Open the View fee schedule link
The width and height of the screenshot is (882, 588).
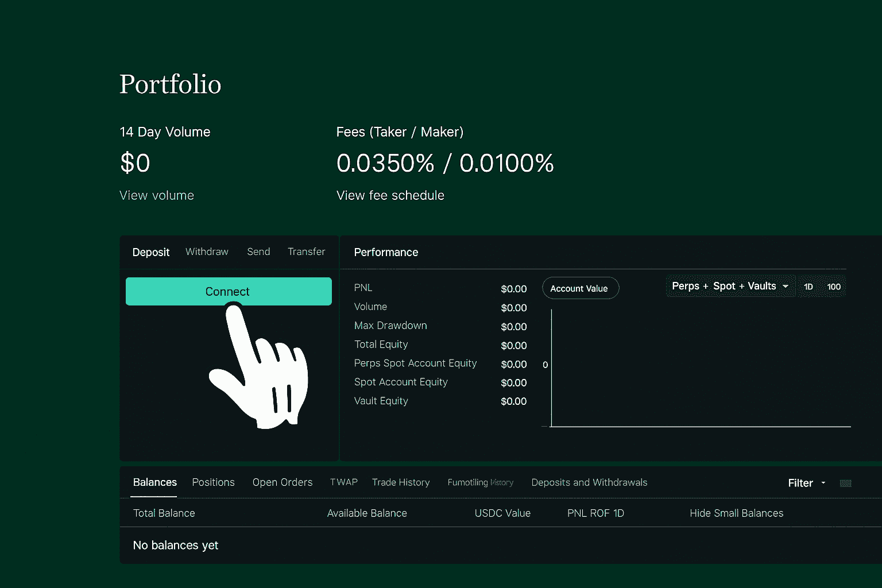click(x=390, y=195)
